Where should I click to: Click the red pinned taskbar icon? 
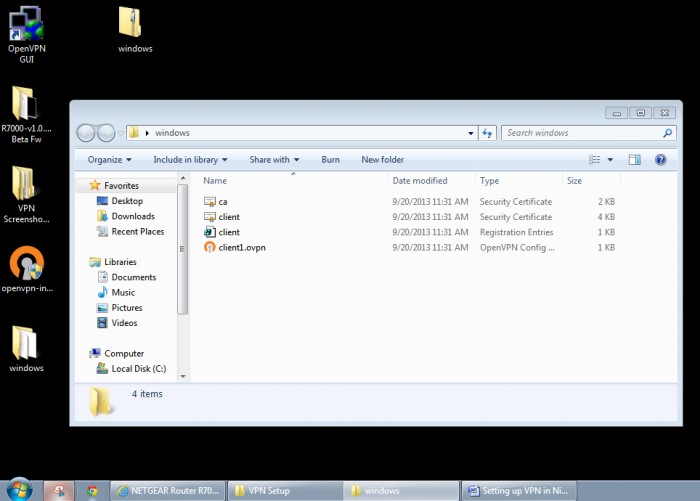point(58,491)
